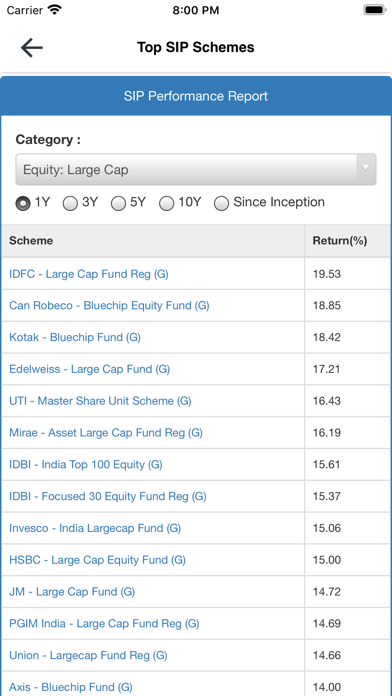
Task: Open Union - Largecap Fund Reg (G)
Action: (x=88, y=655)
